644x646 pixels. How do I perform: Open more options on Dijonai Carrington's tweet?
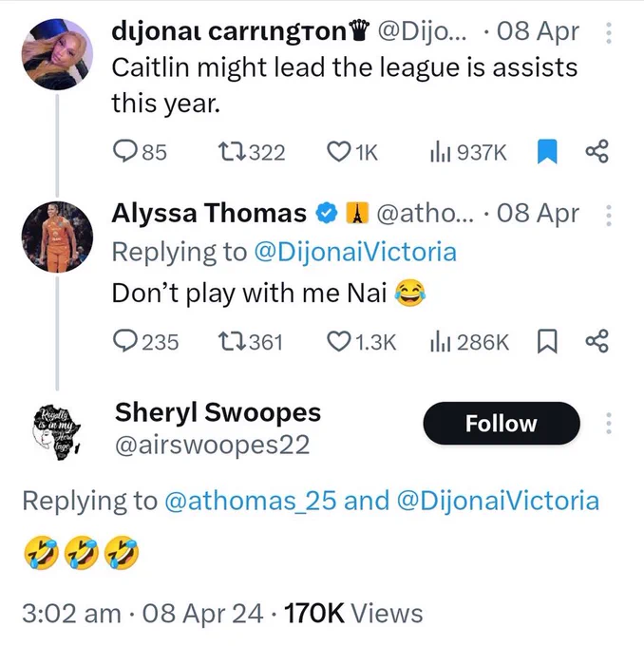(609, 33)
